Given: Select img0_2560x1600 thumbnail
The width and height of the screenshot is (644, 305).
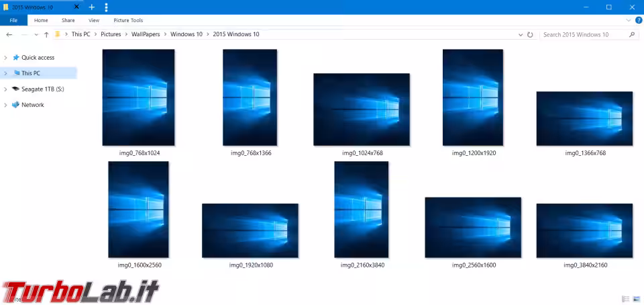Looking at the screenshot, I should tap(473, 228).
